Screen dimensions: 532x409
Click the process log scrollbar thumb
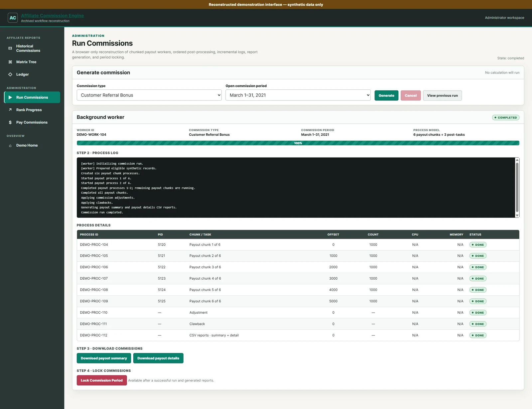pyautogui.click(x=517, y=187)
